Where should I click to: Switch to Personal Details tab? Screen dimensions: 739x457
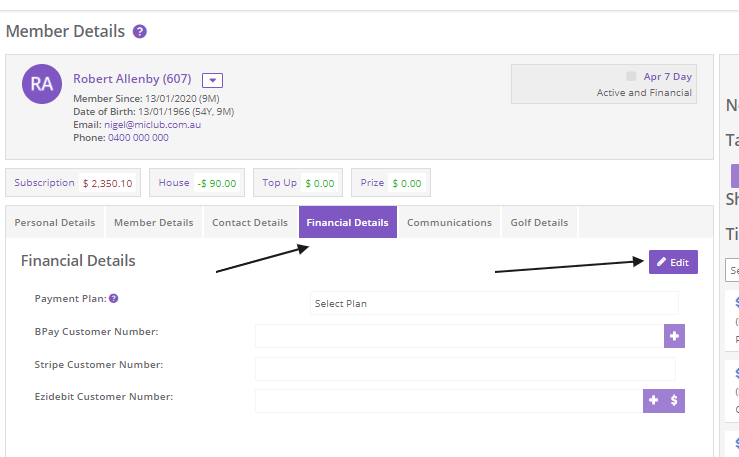click(55, 222)
